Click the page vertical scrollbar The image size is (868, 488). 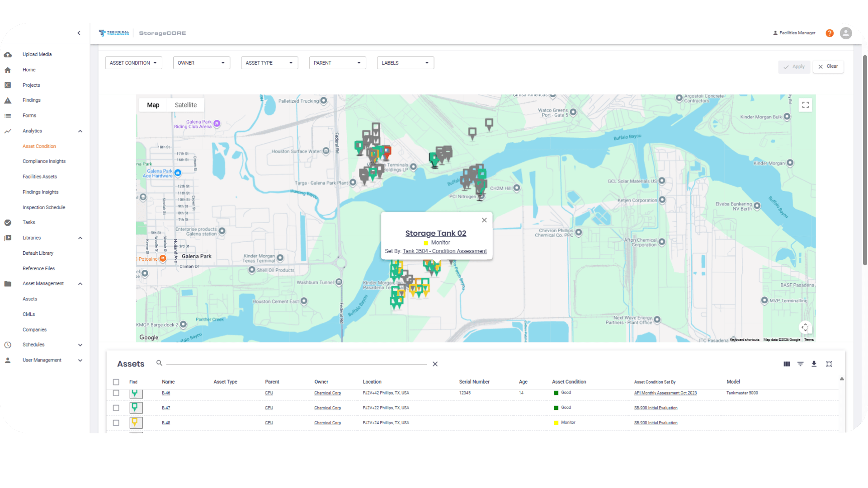pos(865,160)
